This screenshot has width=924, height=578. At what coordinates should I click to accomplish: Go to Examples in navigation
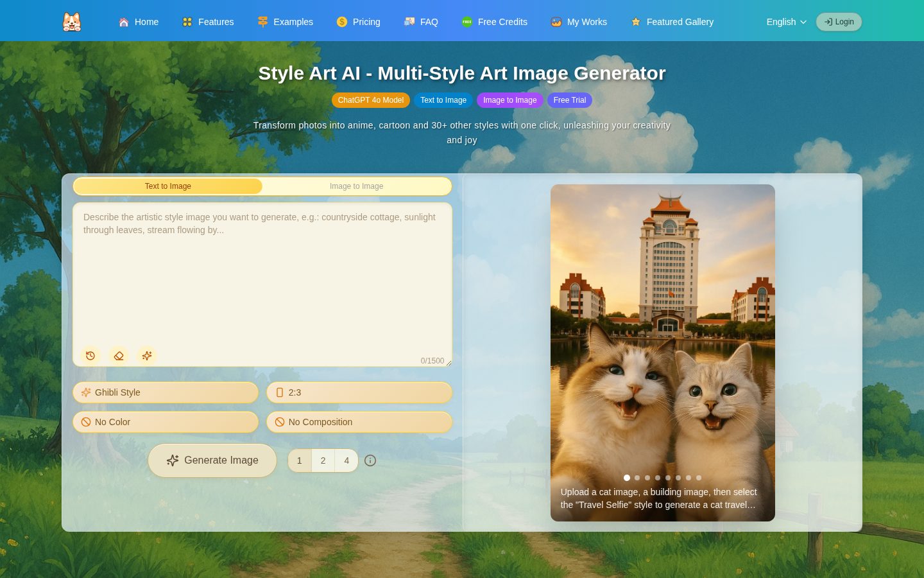[286, 22]
